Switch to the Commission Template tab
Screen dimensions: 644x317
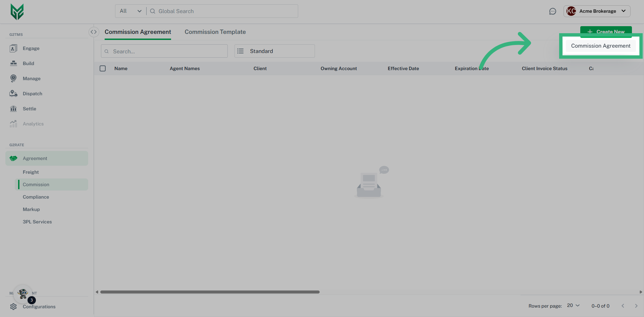(215, 32)
